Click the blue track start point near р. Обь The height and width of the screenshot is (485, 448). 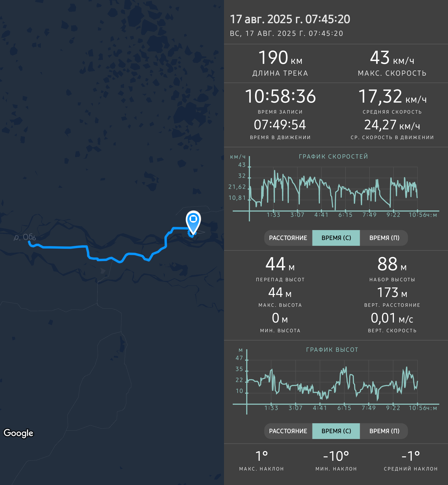click(x=29, y=242)
